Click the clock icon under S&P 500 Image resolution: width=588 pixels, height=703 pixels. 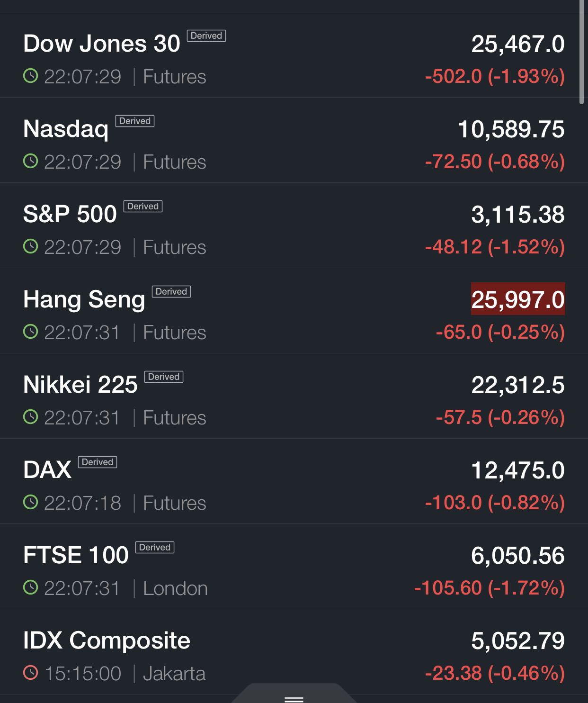pyautogui.click(x=30, y=246)
